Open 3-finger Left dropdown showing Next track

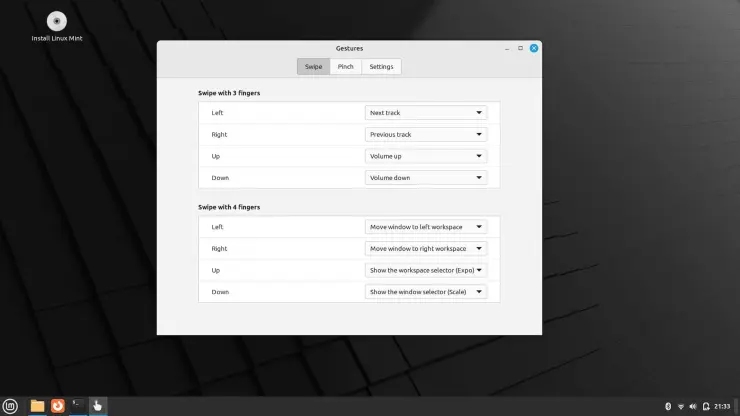click(x=426, y=113)
